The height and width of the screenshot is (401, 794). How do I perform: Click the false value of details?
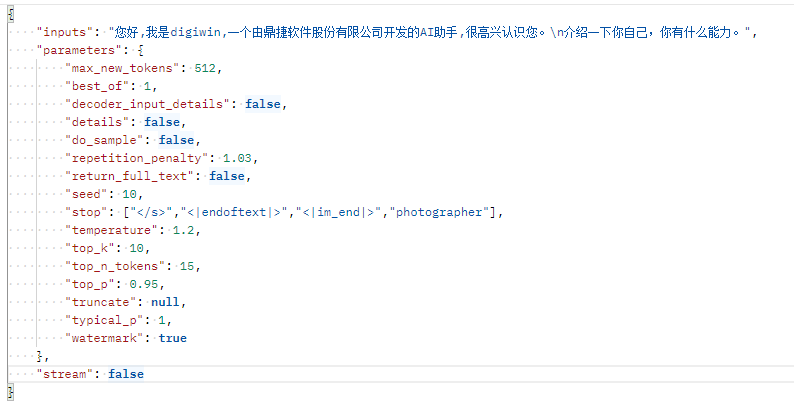click(x=162, y=122)
